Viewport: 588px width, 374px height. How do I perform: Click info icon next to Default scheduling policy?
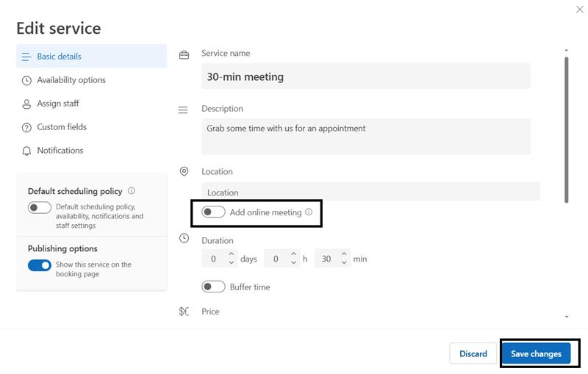[132, 191]
